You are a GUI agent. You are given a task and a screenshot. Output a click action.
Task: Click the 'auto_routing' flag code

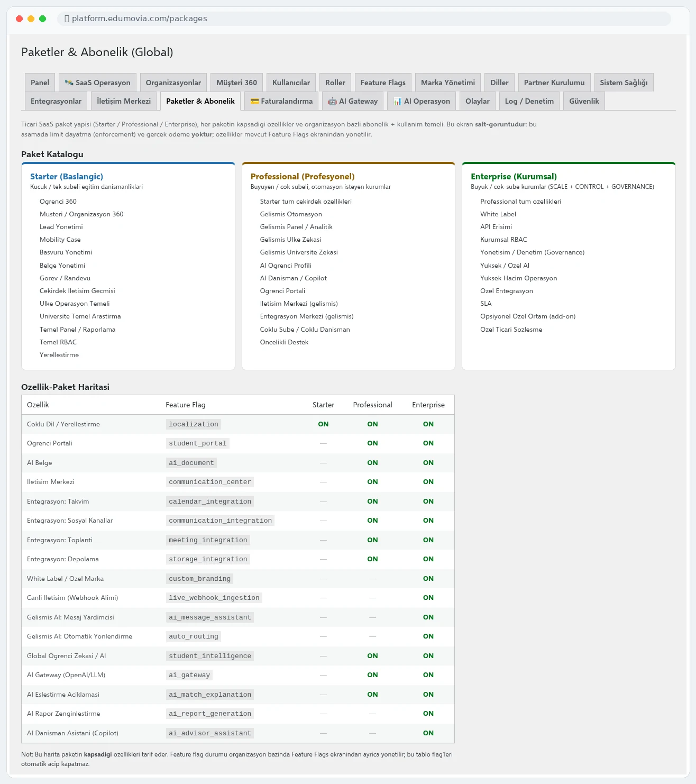pos(194,636)
